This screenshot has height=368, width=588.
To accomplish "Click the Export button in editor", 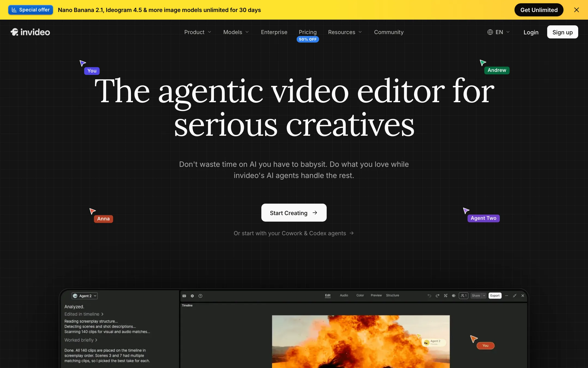I will coord(495,295).
